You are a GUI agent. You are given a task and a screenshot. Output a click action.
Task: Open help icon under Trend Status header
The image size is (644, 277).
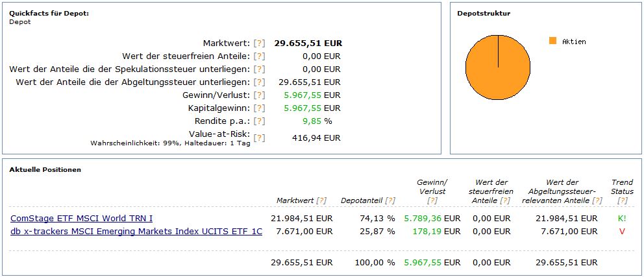tap(622, 201)
